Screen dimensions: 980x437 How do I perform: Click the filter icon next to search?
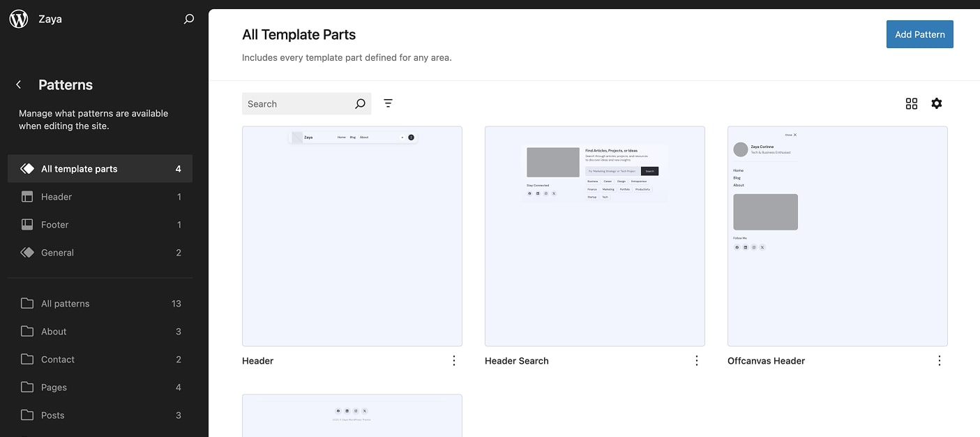tap(389, 103)
